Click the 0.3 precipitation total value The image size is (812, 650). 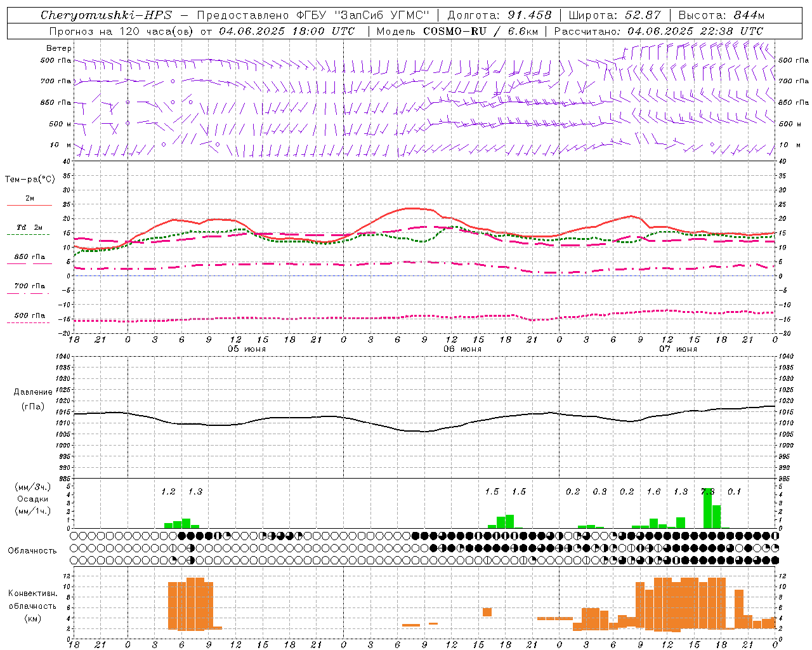pos(599,492)
